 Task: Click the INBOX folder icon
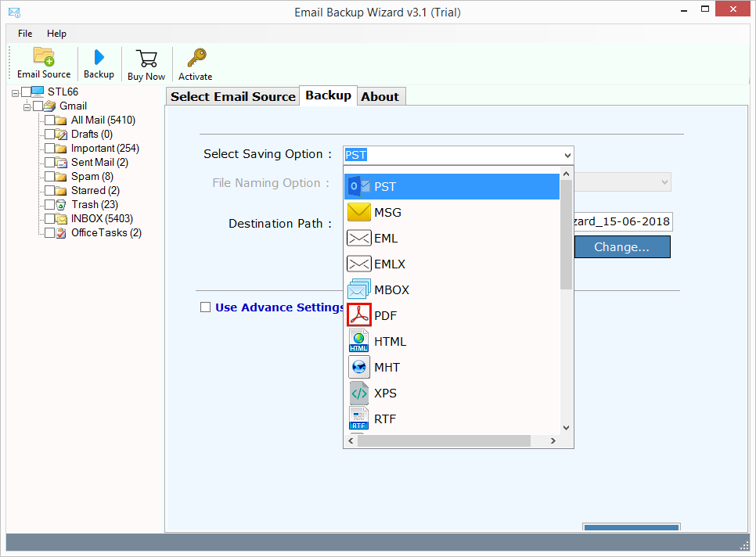click(x=61, y=219)
